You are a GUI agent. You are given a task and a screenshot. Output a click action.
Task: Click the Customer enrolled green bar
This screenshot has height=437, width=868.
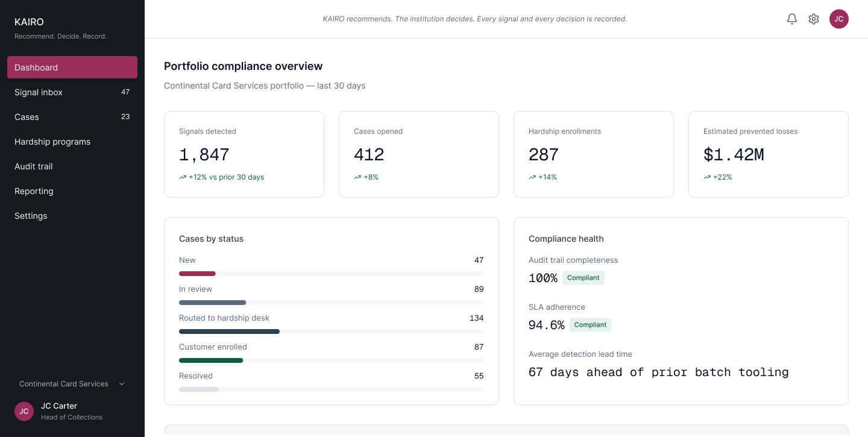[211, 360]
